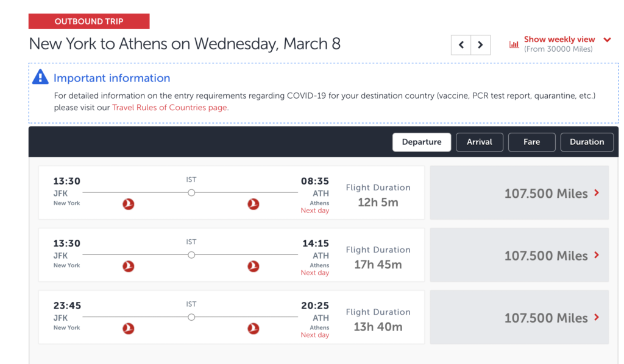Select the airline logo near the 14:15 arrival

pyautogui.click(x=254, y=266)
